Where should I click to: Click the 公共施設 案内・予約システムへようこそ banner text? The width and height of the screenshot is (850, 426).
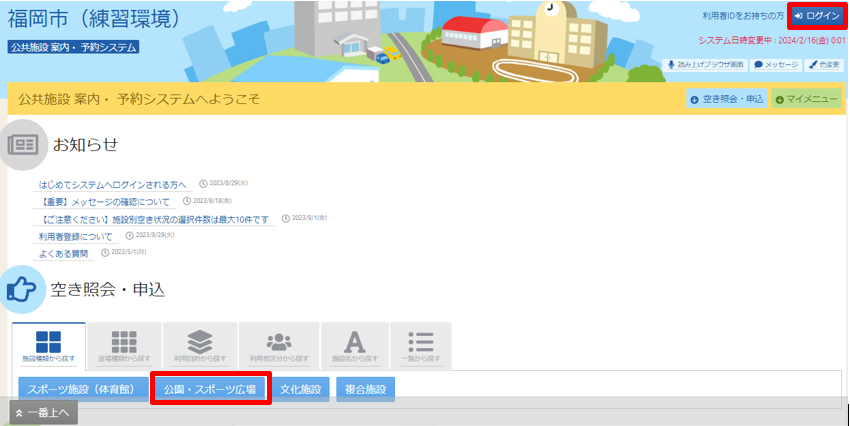139,99
